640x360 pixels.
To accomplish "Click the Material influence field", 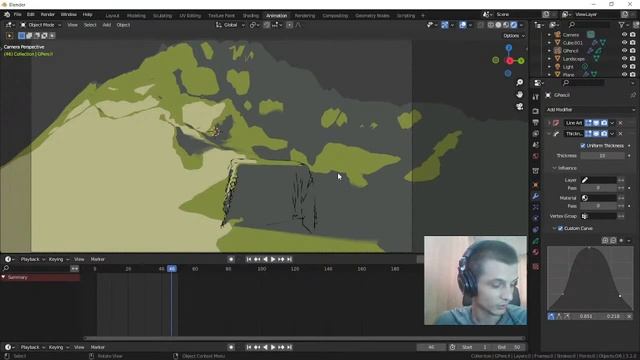I will (599, 198).
